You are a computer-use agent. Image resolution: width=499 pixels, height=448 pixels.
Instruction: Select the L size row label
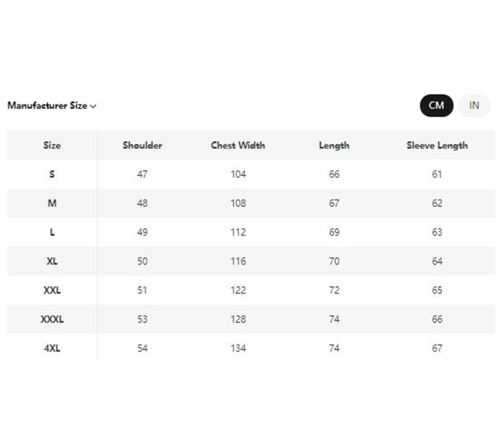click(52, 232)
